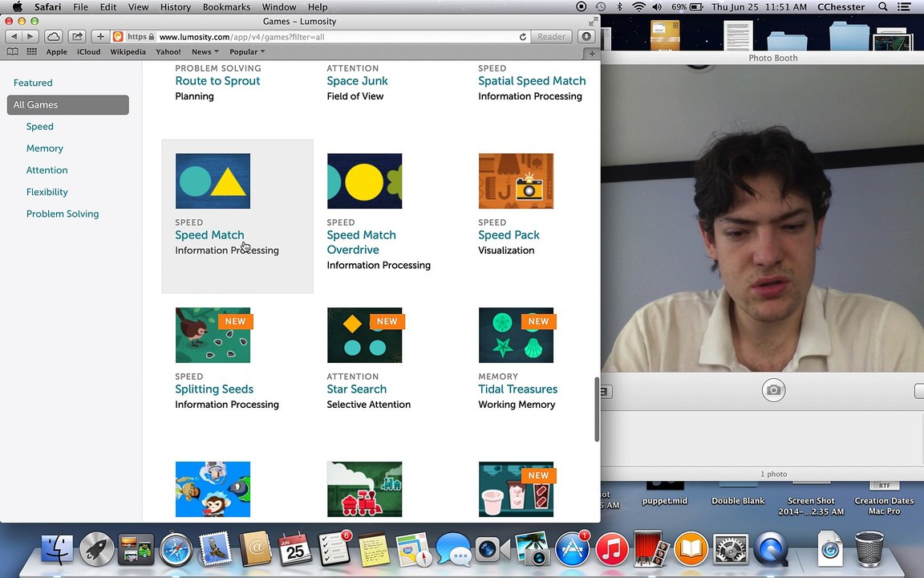Open Spotlight search magnifier in menu bar
924x578 pixels.
pos(882,7)
